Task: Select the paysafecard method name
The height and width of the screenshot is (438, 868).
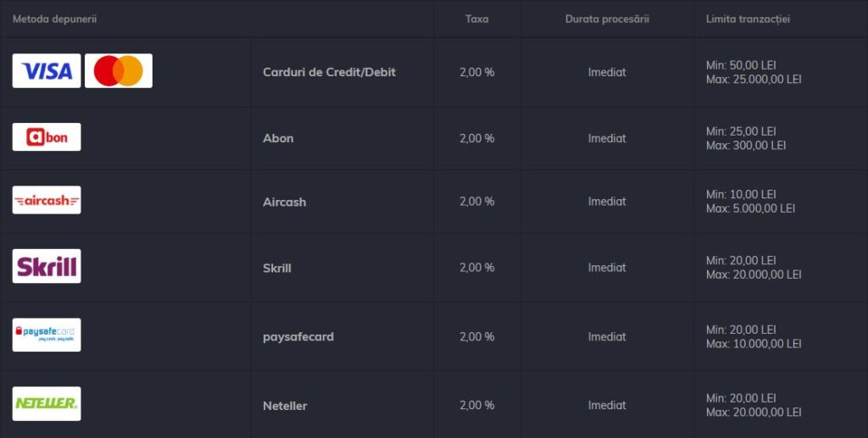Action: 298,336
